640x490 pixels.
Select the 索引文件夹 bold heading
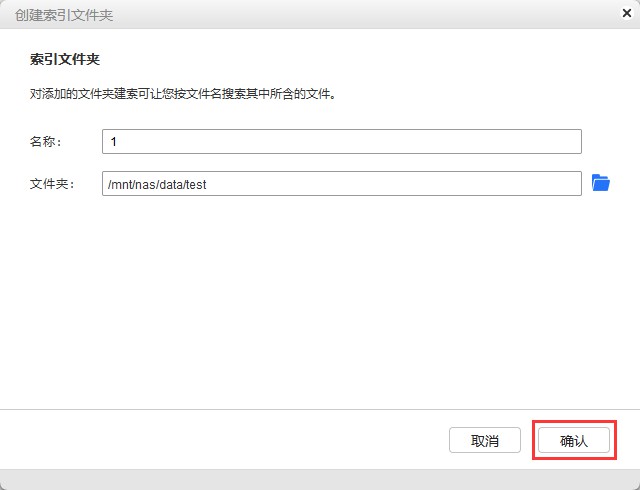64,59
